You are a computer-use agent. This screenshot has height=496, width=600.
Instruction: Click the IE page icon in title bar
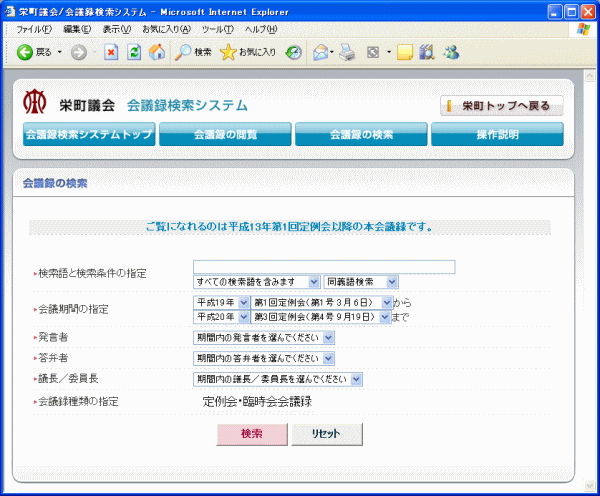10,11
